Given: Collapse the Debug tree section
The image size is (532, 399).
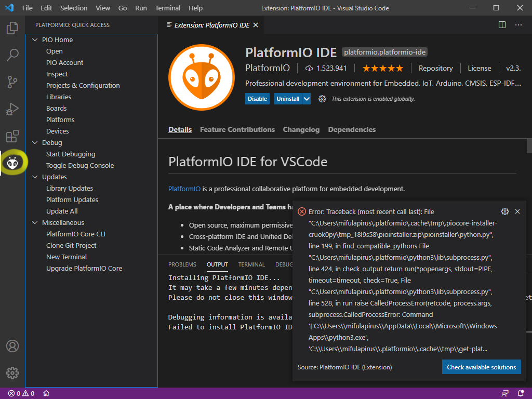Looking at the screenshot, I should tap(35, 142).
